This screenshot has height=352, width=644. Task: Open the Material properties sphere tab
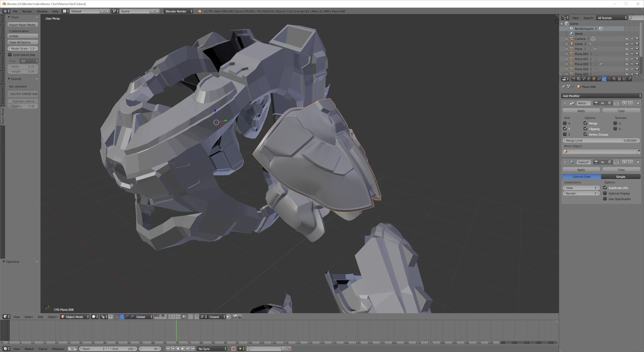click(614, 79)
